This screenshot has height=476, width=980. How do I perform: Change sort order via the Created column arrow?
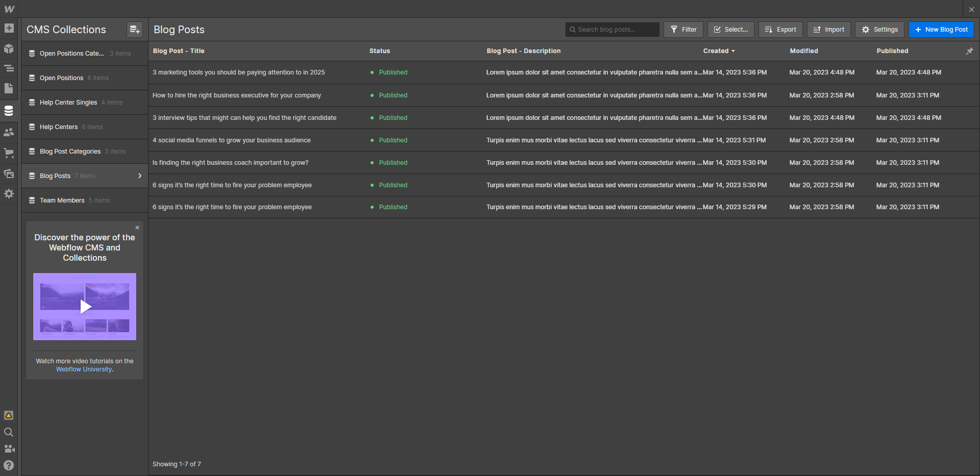733,51
